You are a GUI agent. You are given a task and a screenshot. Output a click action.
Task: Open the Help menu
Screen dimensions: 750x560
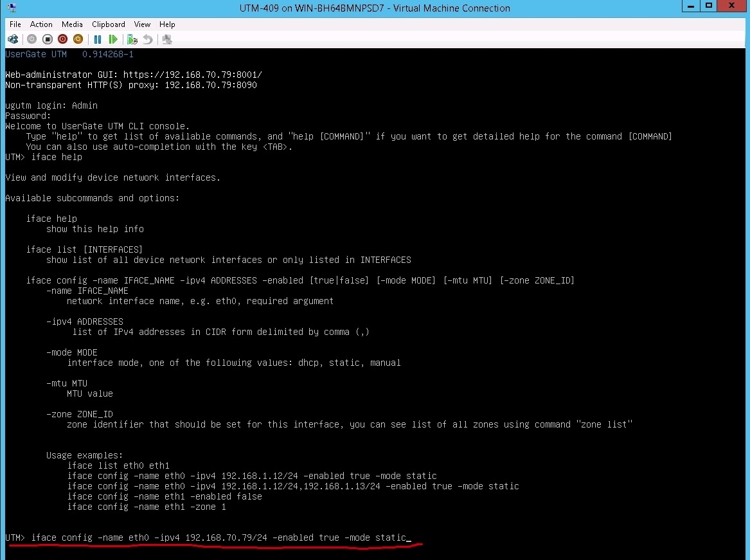(x=167, y=24)
